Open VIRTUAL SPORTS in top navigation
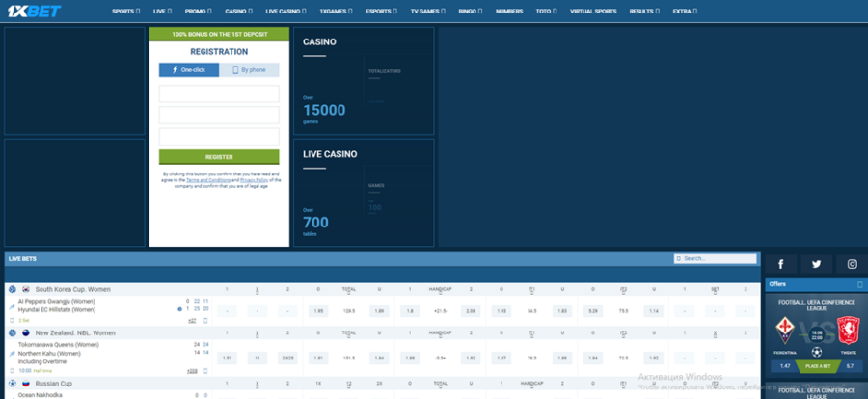Screen dimensions: 868x399 (x=593, y=11)
